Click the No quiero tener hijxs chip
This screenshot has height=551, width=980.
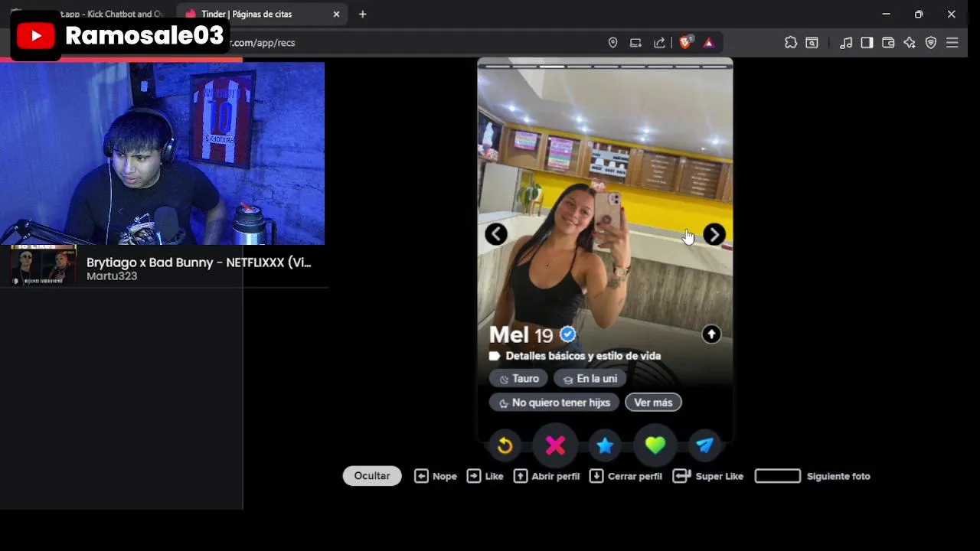(x=554, y=403)
